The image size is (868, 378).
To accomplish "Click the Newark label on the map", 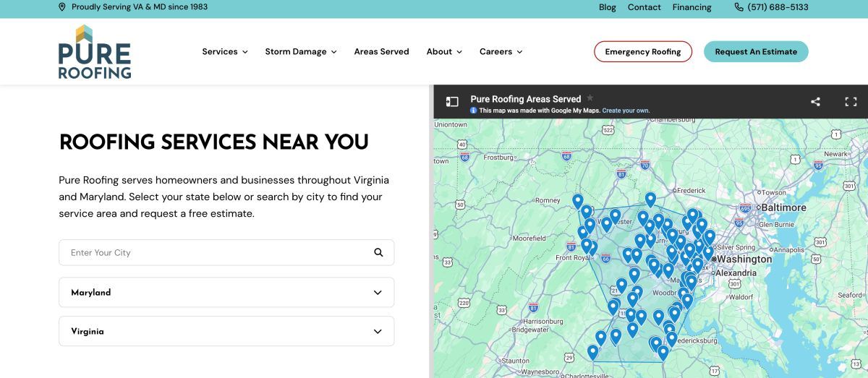I will tap(835, 154).
